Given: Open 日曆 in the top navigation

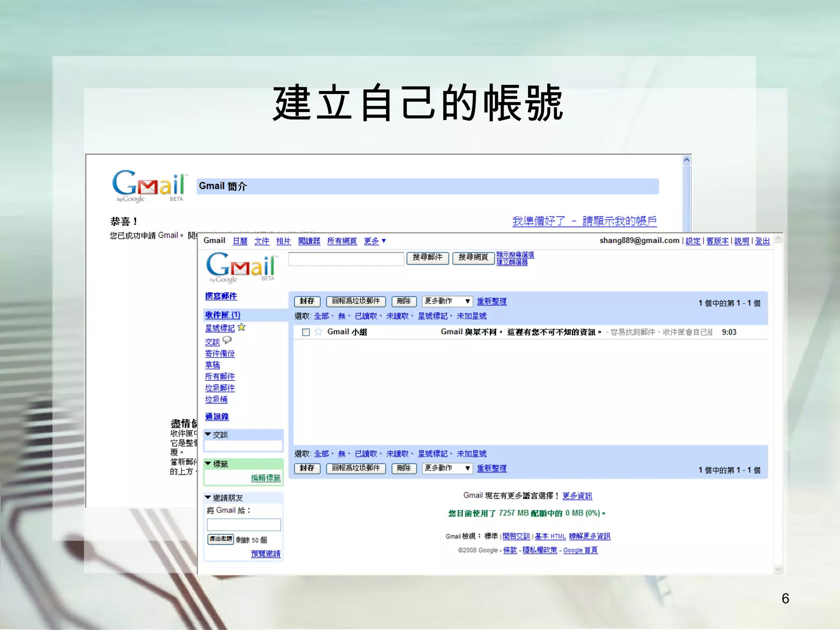Looking at the screenshot, I should [x=240, y=241].
